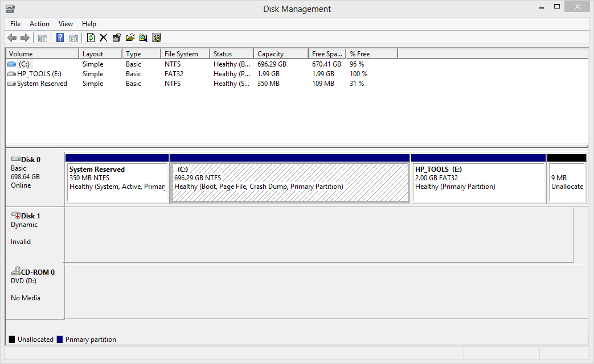
Task: Click the 100 % free cell
Action: pos(358,74)
